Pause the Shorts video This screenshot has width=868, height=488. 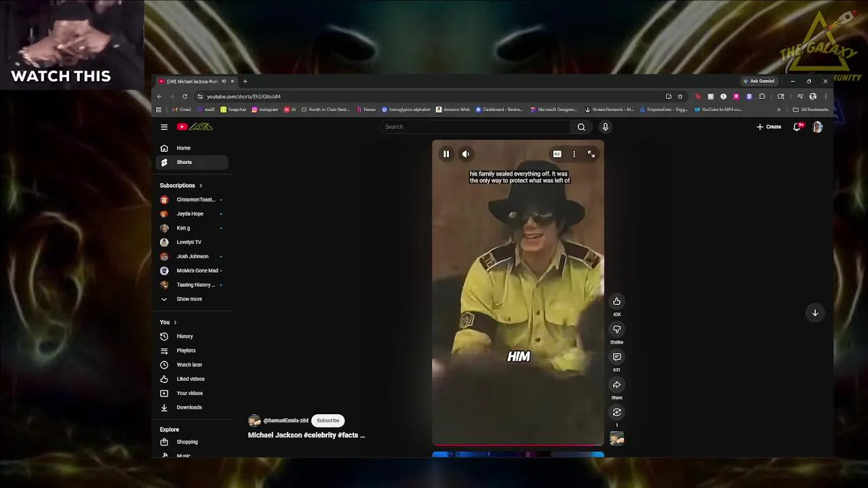446,155
